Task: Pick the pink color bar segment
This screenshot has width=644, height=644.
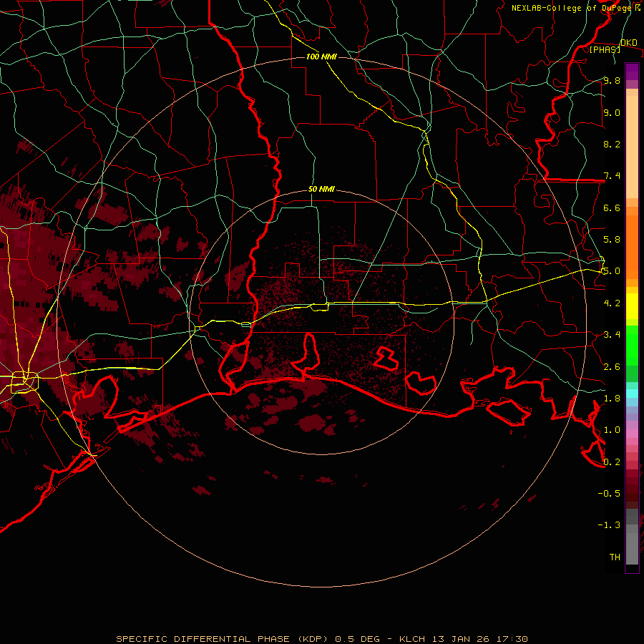Action: 632,434
